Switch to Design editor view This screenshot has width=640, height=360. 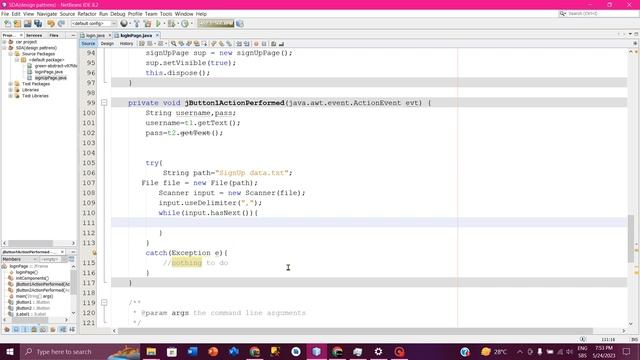click(x=107, y=44)
